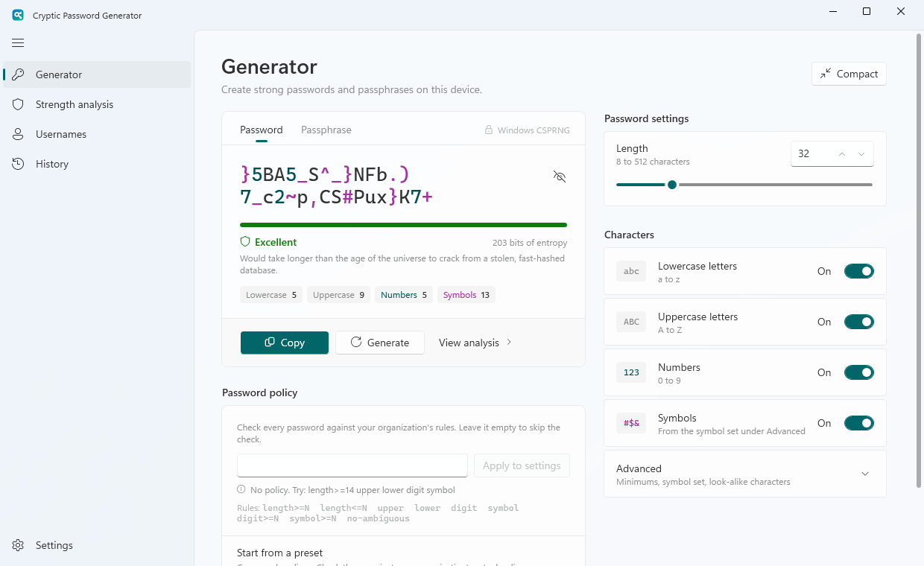Screen dimensions: 924x566
Task: Click the lock icon beside Windows CSPRNG
Action: point(489,130)
